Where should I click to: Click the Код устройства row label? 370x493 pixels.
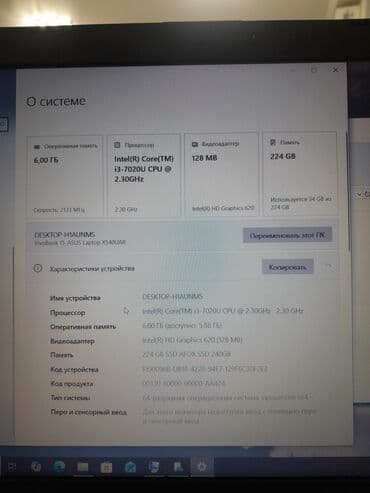coord(74,369)
